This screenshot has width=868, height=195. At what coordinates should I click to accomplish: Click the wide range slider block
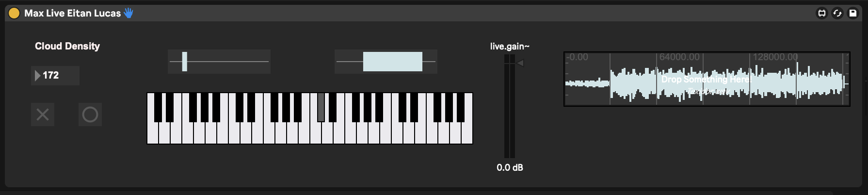pyautogui.click(x=392, y=62)
